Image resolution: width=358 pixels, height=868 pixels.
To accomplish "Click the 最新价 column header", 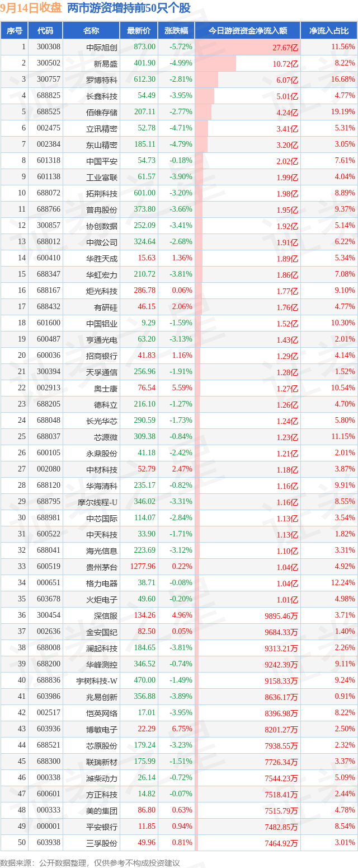I will point(139,31).
